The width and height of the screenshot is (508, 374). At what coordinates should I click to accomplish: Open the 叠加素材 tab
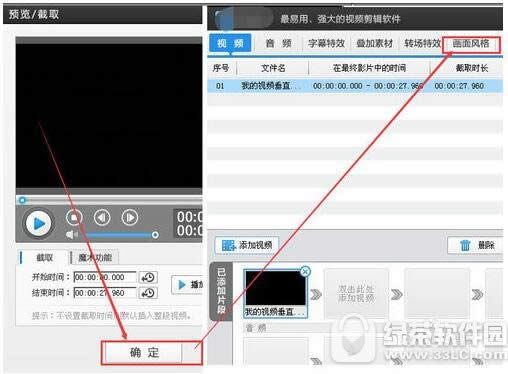(x=375, y=43)
